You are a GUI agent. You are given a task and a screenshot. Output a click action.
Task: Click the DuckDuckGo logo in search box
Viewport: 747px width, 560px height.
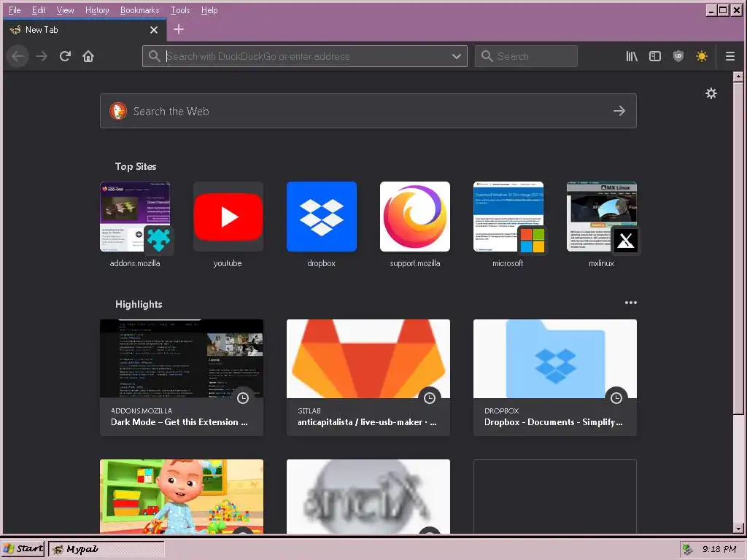(x=118, y=111)
